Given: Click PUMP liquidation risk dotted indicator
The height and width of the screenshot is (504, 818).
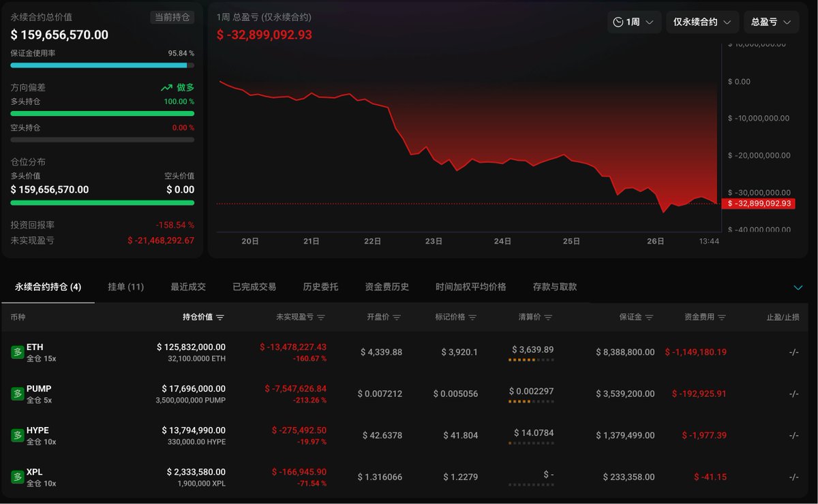Looking at the screenshot, I should click(531, 401).
